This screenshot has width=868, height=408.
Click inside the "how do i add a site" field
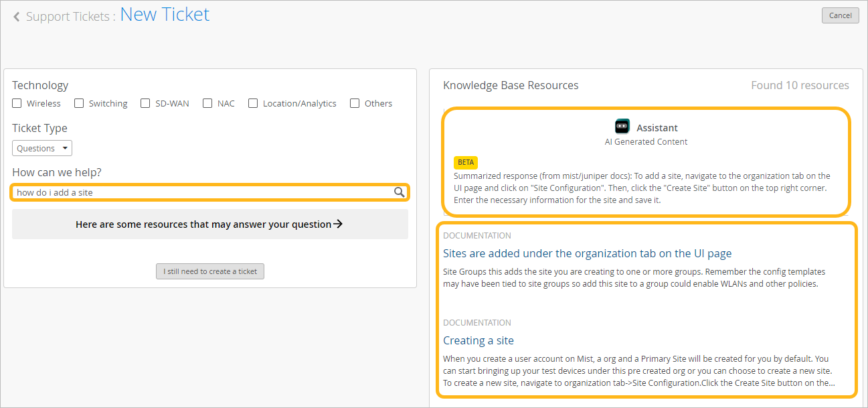[201, 192]
